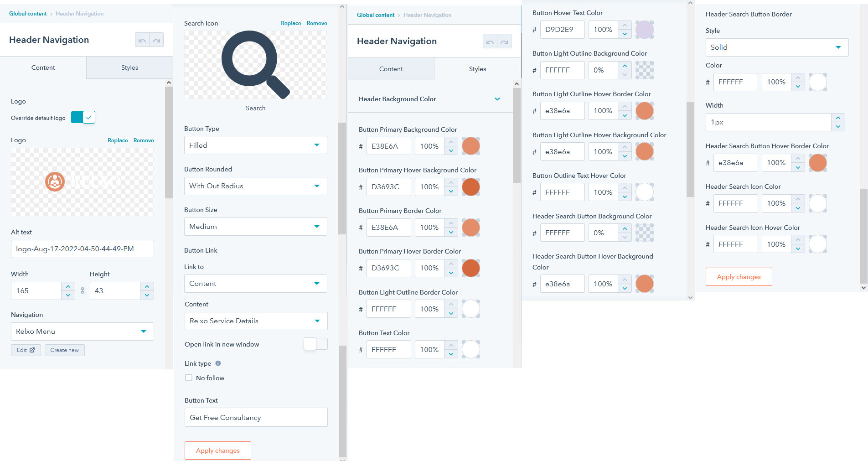Open the external link icon on the Edit button
The height and width of the screenshot is (461, 868).
pyautogui.click(x=32, y=350)
